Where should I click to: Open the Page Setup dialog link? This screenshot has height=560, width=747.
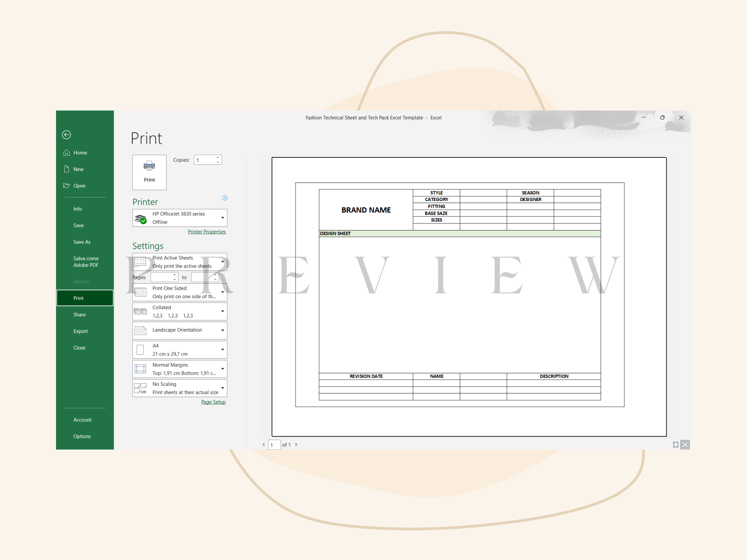tap(213, 402)
